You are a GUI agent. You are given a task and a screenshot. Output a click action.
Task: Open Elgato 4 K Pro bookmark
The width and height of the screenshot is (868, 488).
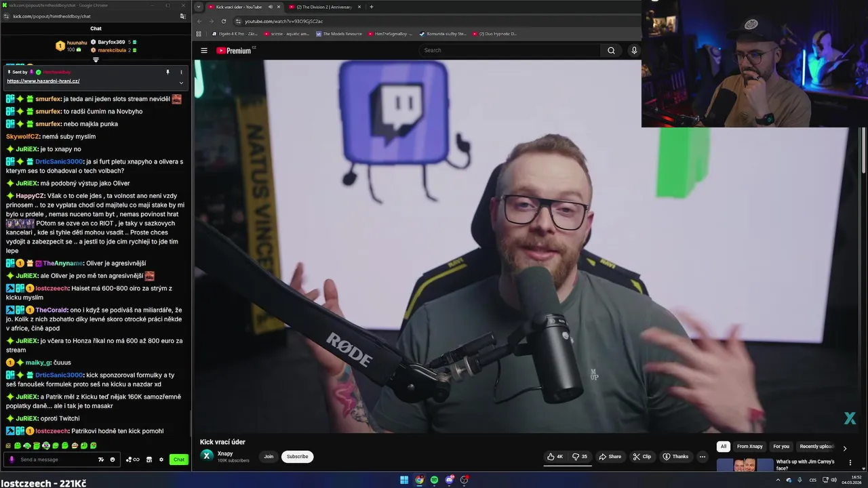(235, 33)
